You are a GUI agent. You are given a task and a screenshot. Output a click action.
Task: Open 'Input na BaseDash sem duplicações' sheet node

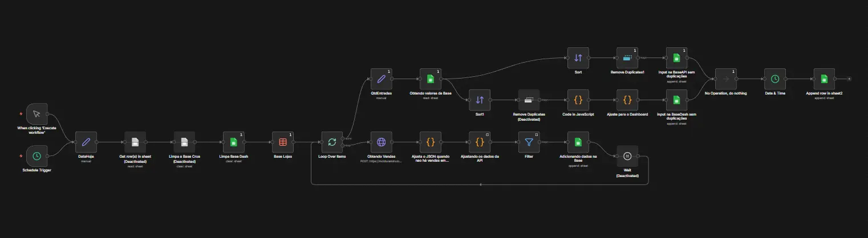coord(676,100)
